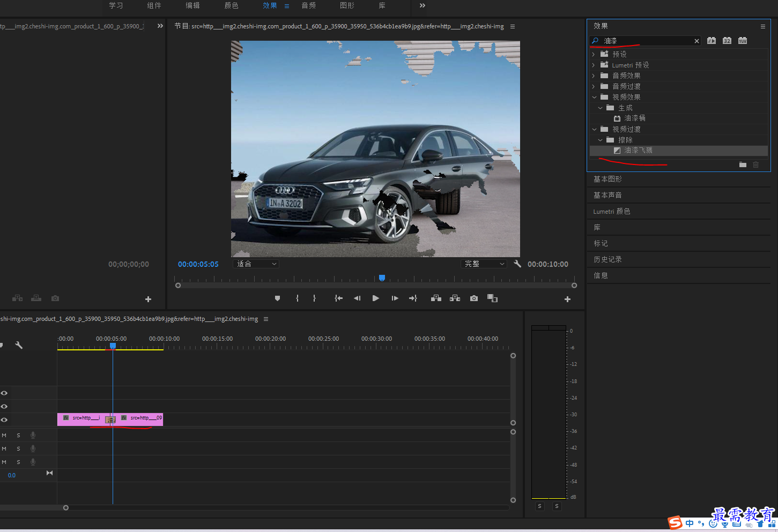The height and width of the screenshot is (532, 778).
Task: Click the Insert icon in Source monitor
Action: click(18, 298)
